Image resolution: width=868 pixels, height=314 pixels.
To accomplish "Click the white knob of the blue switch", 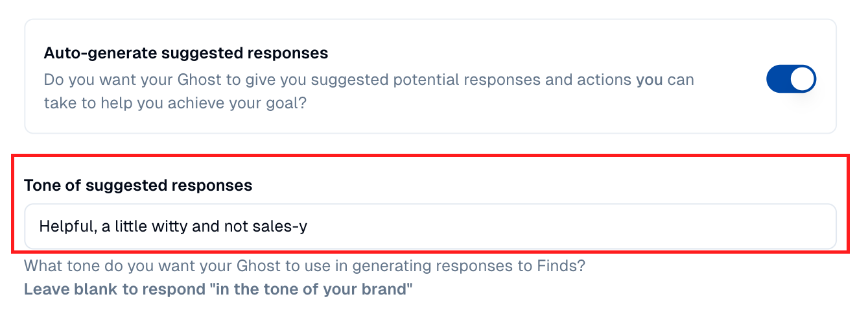I will coord(803,79).
